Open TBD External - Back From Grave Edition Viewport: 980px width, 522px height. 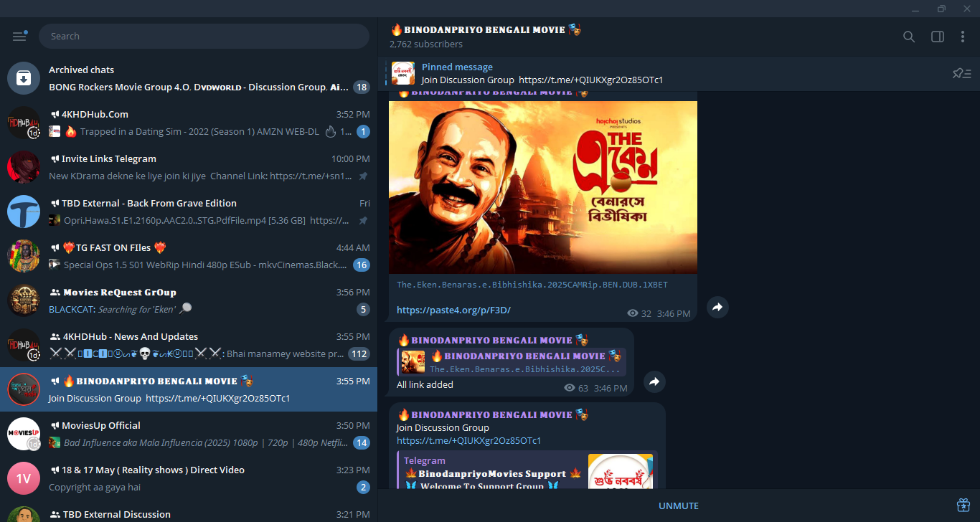point(189,212)
